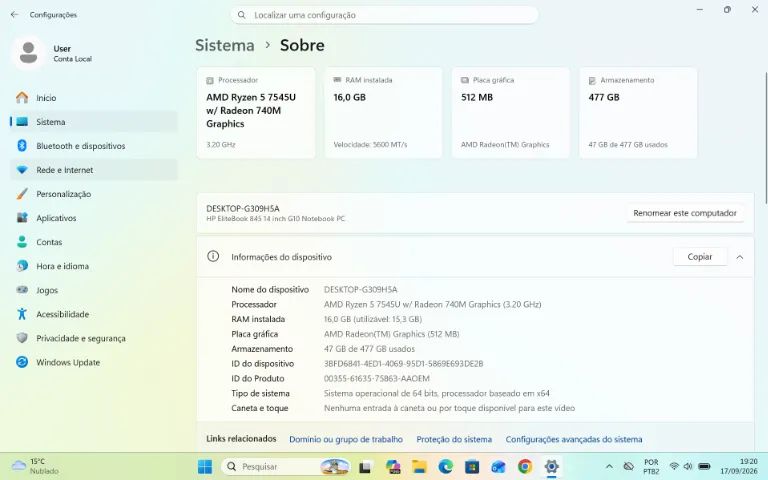Image resolution: width=768 pixels, height=480 pixels.
Task: Click the Settings gear in the taskbar
Action: point(551,467)
